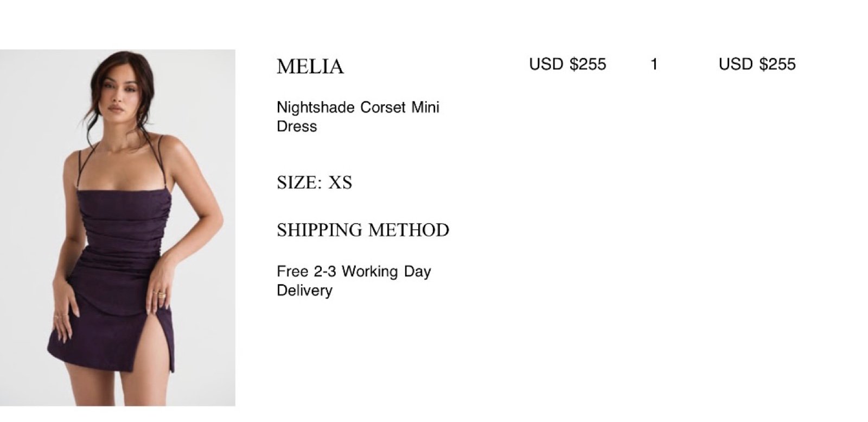Select Free 2-3 Working Day Delivery text
The height and width of the screenshot is (422, 868).
click(x=354, y=281)
